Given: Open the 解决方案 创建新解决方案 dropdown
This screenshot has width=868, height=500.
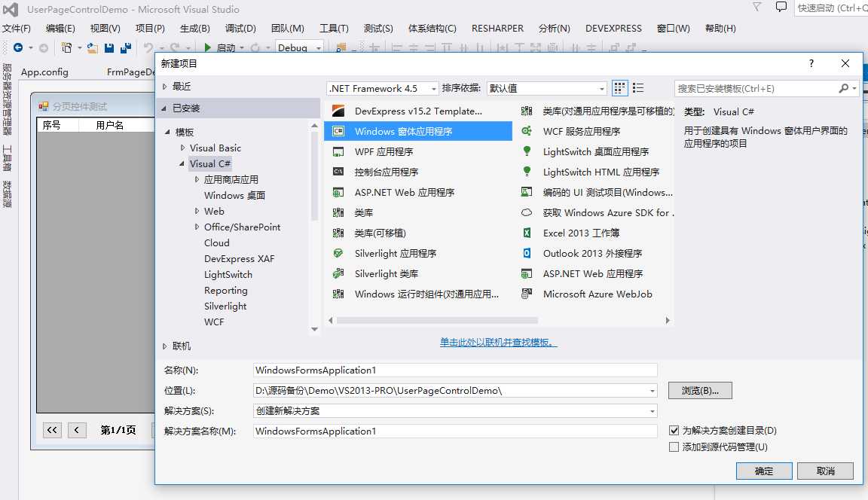Looking at the screenshot, I should click(x=652, y=411).
